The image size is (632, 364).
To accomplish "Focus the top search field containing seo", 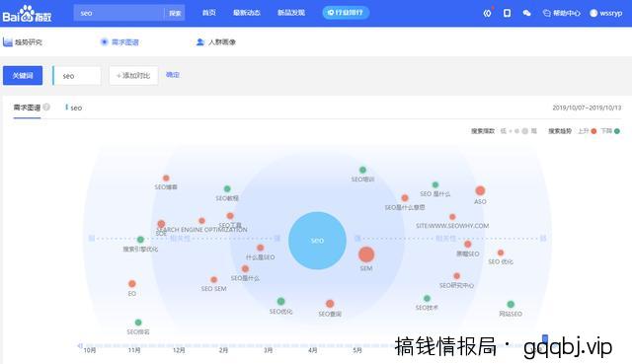I will click(x=118, y=13).
